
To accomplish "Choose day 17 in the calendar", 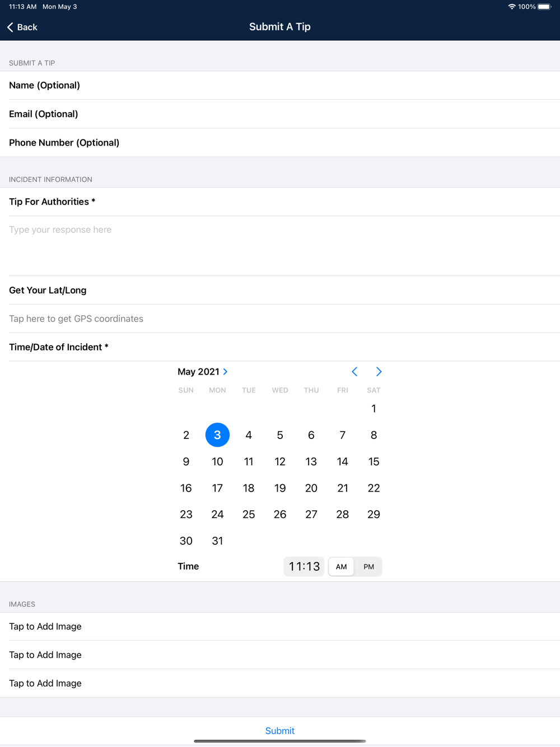I will (217, 488).
